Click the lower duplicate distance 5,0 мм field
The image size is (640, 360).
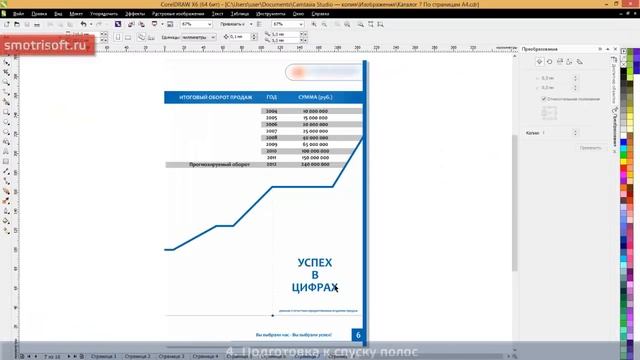[285, 40]
